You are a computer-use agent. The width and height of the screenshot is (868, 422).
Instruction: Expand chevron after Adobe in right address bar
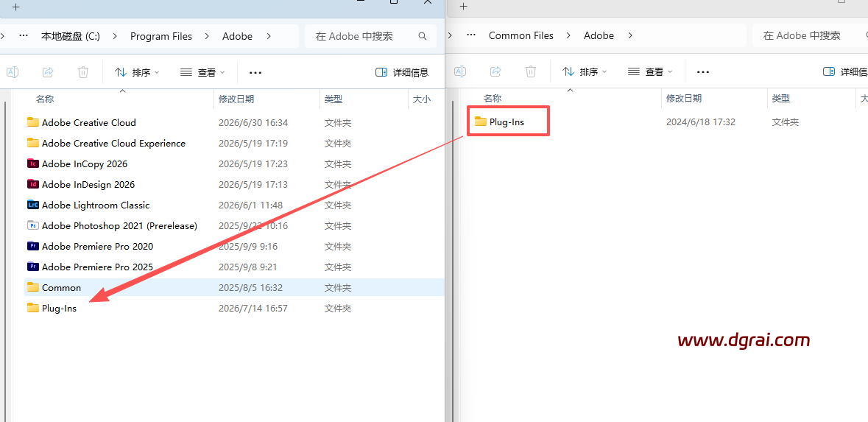coord(630,35)
